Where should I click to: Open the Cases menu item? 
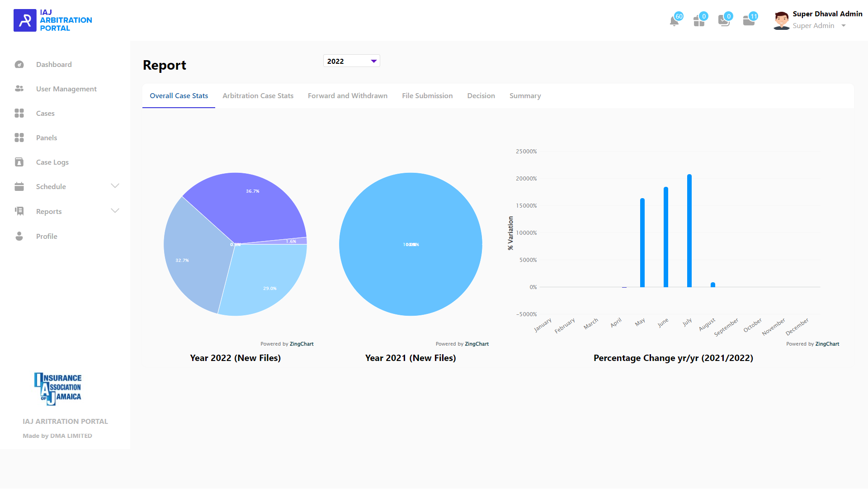tap(45, 114)
